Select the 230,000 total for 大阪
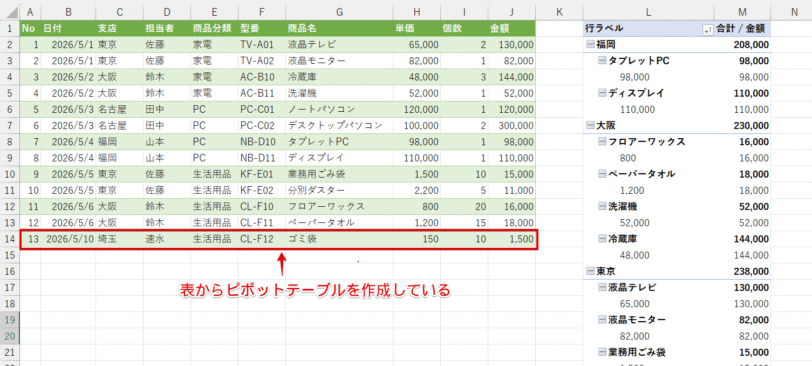Image resolution: width=812 pixels, height=366 pixels. pyautogui.click(x=743, y=125)
